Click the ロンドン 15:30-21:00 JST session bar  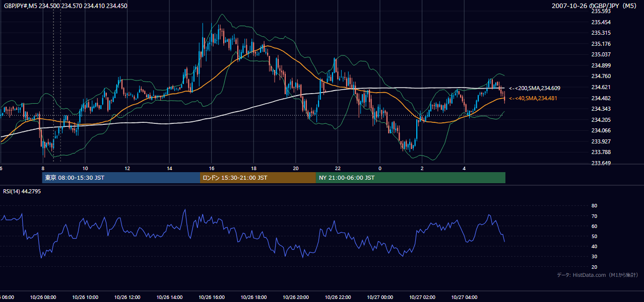coord(258,178)
